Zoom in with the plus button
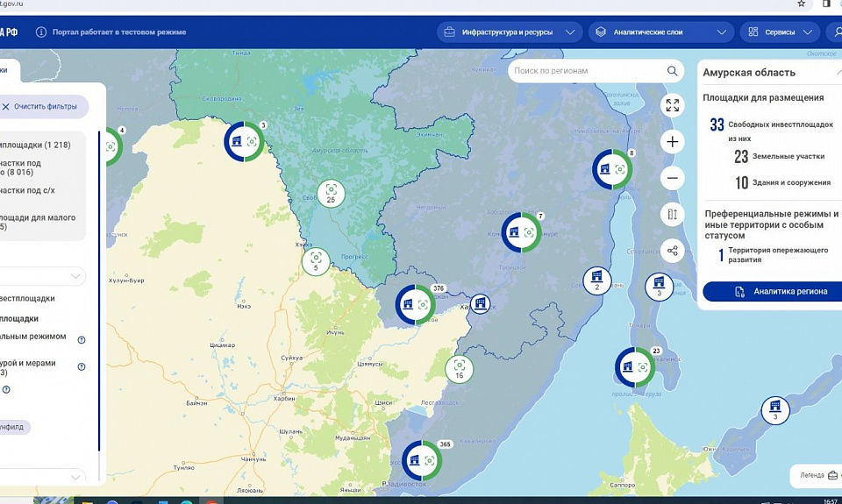This screenshot has width=842, height=504. [x=673, y=142]
